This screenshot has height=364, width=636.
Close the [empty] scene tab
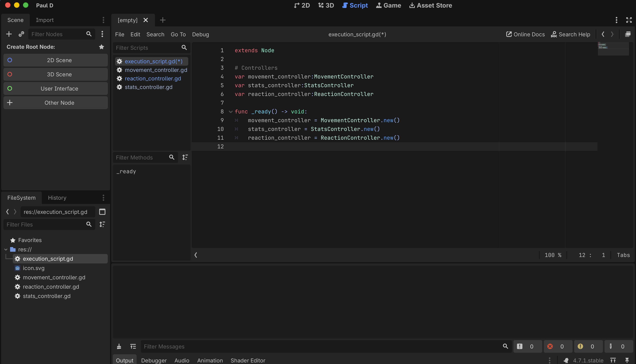(x=146, y=20)
